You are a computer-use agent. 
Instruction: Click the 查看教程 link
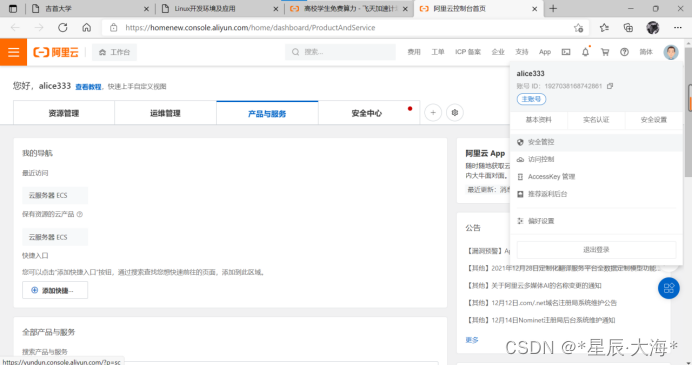88,87
